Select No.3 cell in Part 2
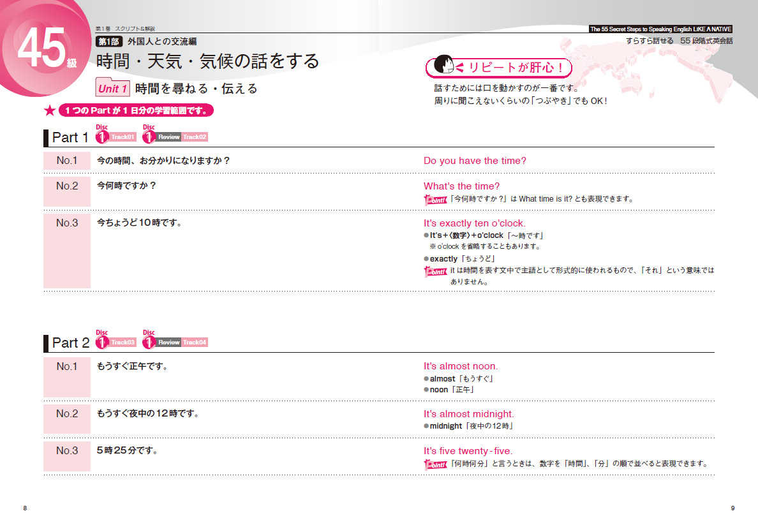This screenshot has height=532, width=758. tap(67, 456)
